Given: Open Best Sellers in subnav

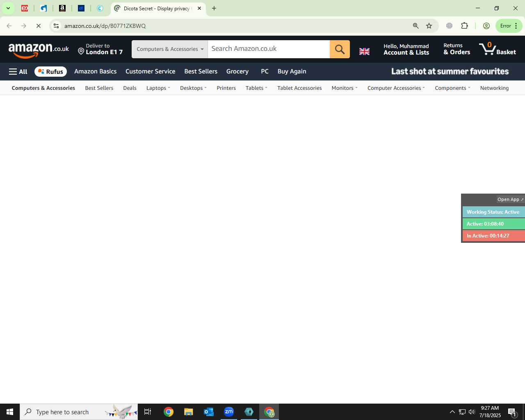Looking at the screenshot, I should point(99,88).
